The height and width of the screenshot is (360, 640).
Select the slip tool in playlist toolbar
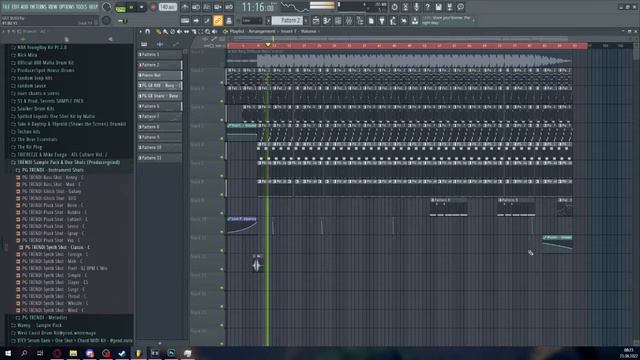pos(187,31)
